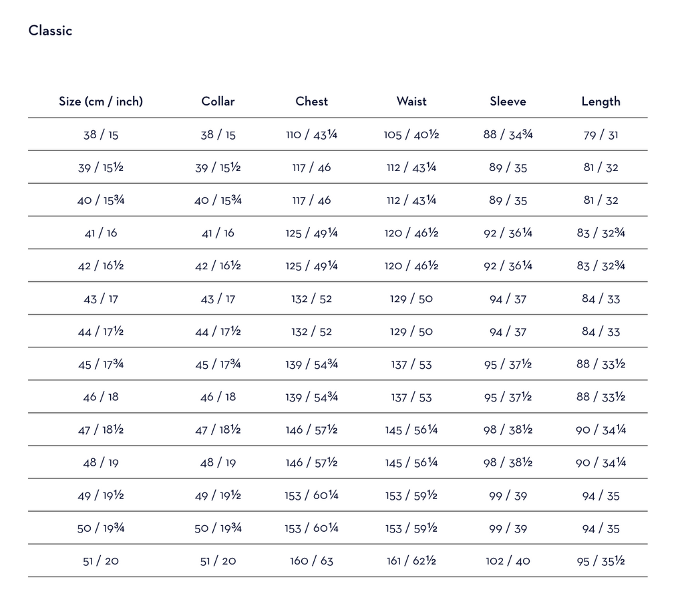Viewport: 684px width, 616px height.
Task: Click the Chest column header
Action: (311, 102)
